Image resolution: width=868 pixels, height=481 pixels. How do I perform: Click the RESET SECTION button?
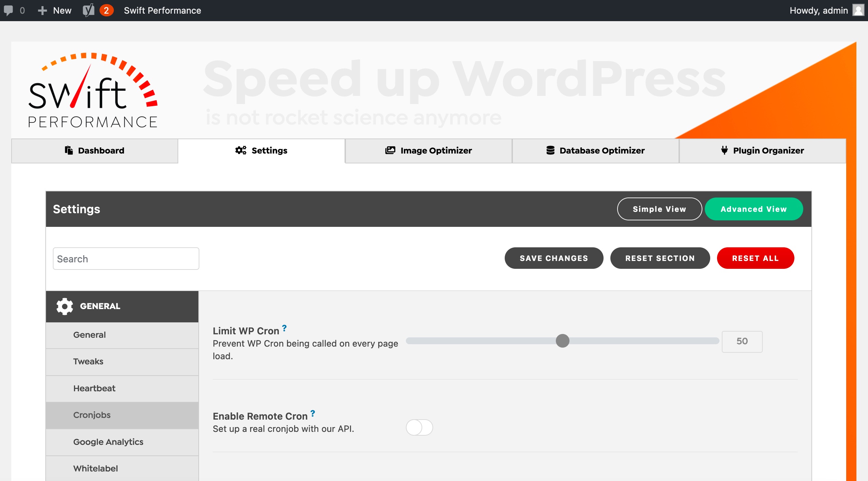point(660,258)
